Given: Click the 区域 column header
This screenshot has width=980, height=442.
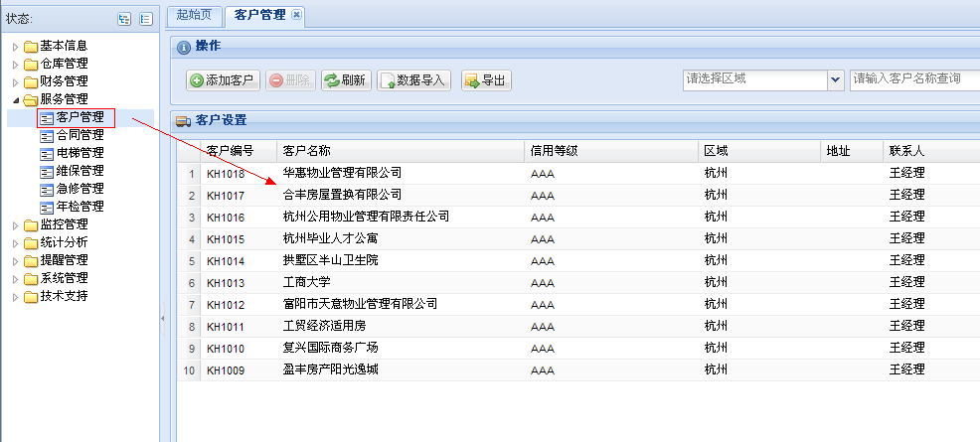Looking at the screenshot, I should [759, 151].
